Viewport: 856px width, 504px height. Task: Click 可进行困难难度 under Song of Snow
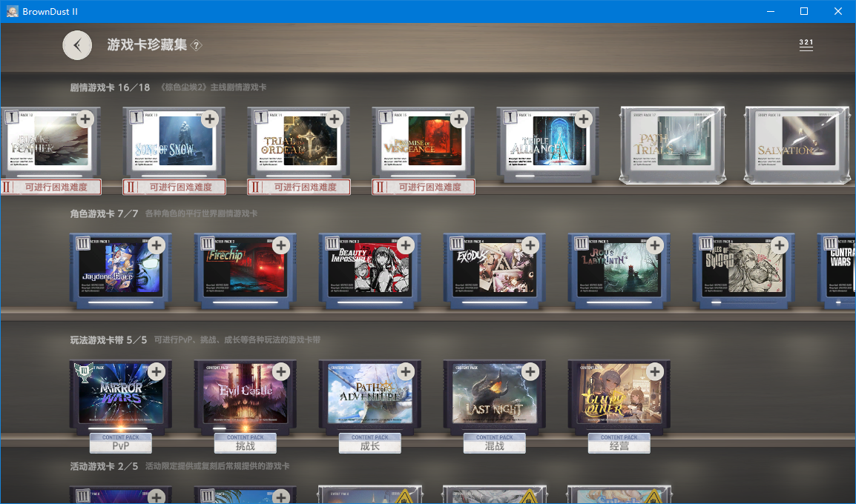coord(174,187)
